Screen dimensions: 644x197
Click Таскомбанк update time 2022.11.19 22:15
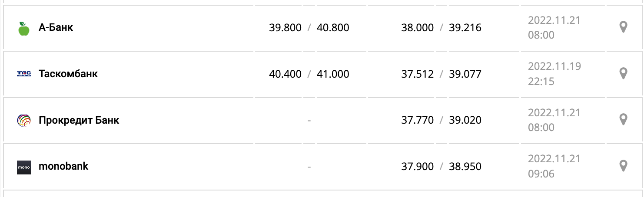[x=554, y=74]
